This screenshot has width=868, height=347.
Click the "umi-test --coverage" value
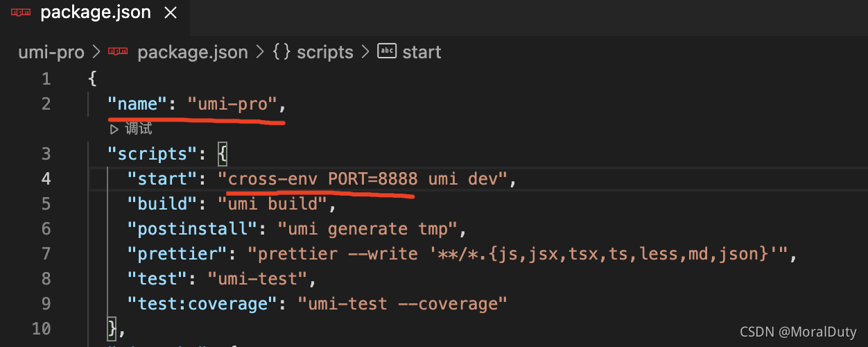[x=402, y=304]
